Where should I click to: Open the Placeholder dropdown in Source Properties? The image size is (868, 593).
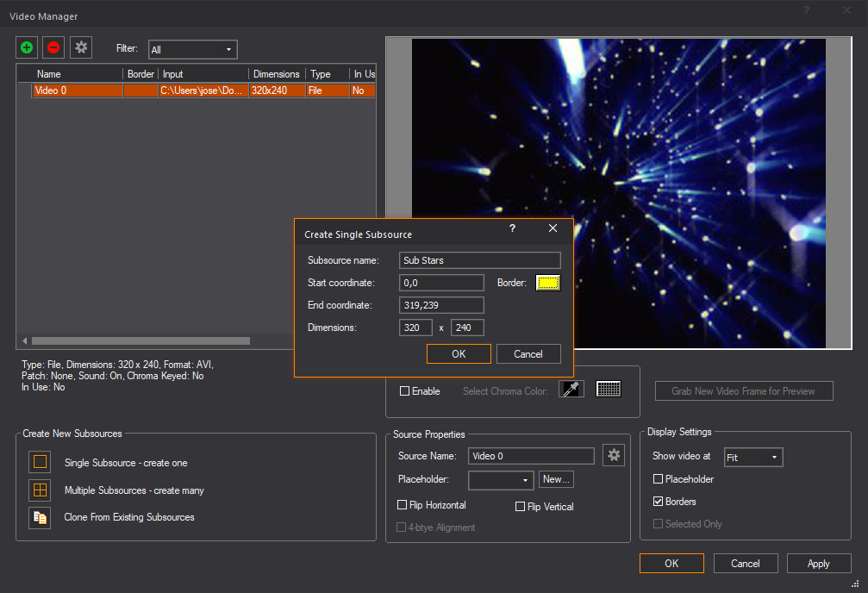(501, 480)
